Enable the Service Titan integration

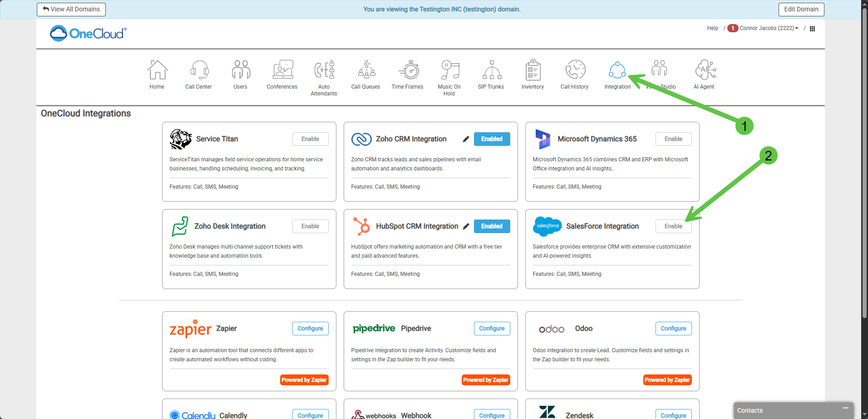pos(310,139)
